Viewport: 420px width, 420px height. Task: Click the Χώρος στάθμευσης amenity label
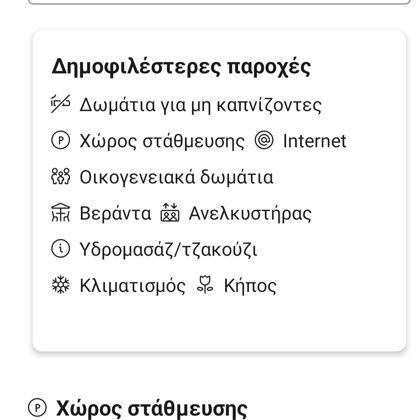coord(162,141)
